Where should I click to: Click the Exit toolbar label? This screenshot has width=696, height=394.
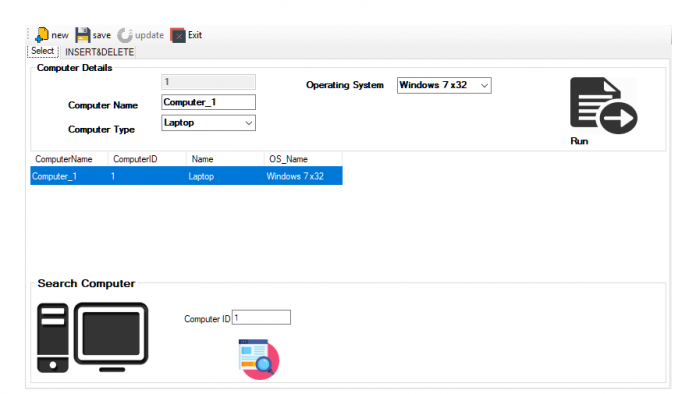195,35
